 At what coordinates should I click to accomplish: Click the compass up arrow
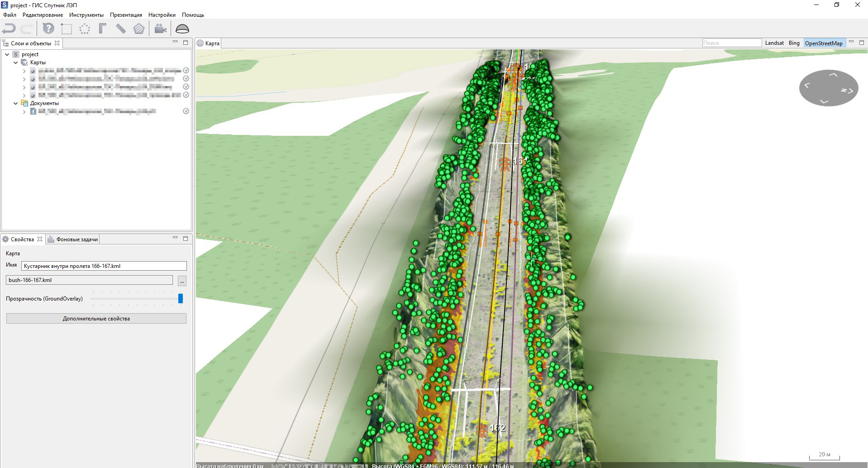pos(833,75)
